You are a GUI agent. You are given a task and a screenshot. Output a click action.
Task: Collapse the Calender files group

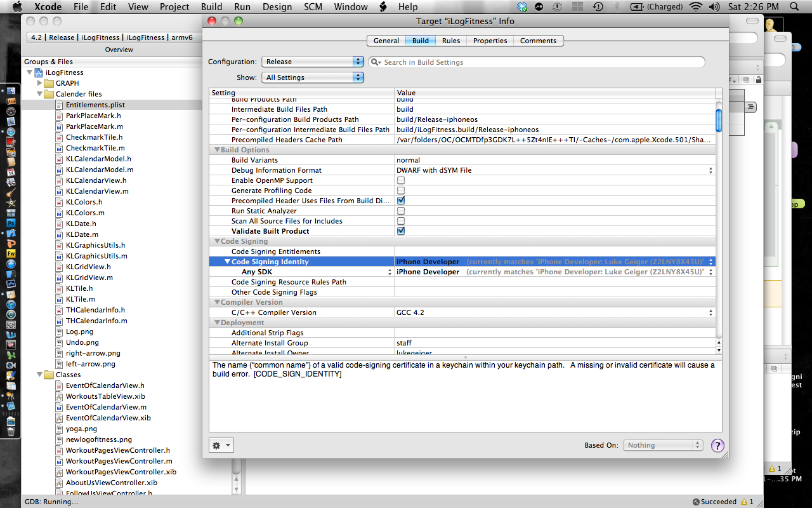[39, 94]
